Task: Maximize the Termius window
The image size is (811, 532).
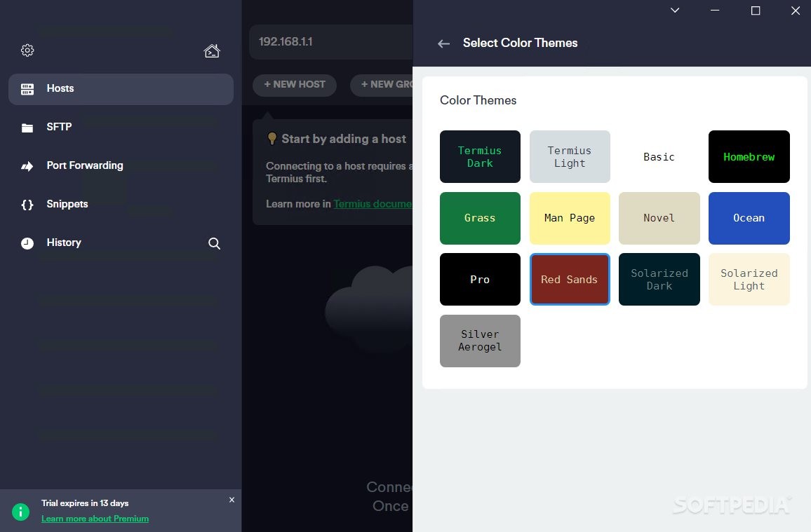Action: point(755,11)
